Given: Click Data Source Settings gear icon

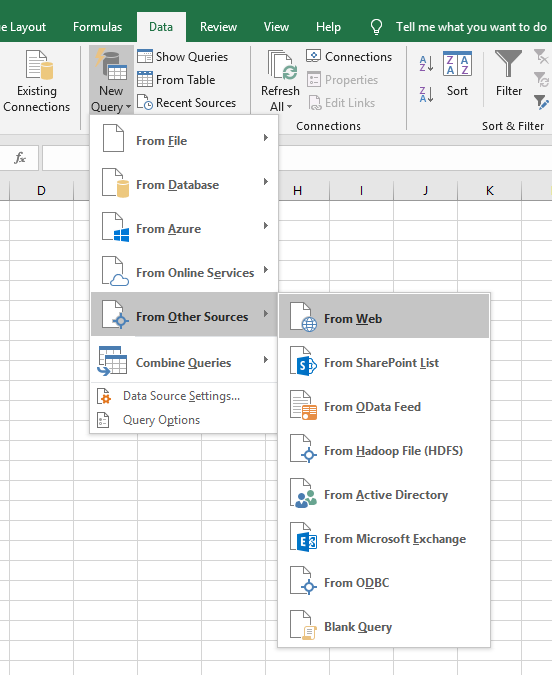Looking at the screenshot, I should pyautogui.click(x=104, y=396).
